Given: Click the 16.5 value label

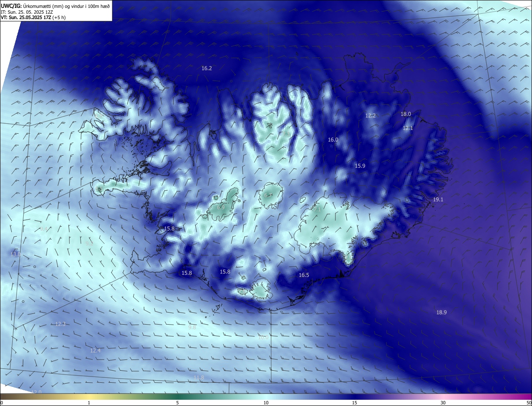Looking at the screenshot, I should [x=304, y=275].
